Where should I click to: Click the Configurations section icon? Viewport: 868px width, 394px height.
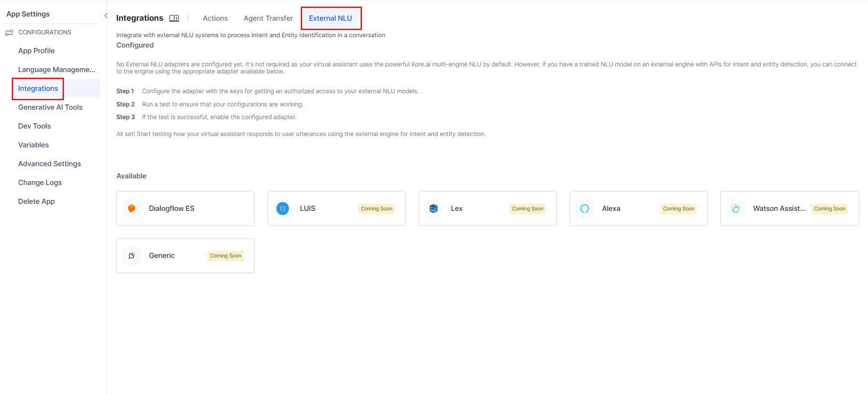coord(9,32)
